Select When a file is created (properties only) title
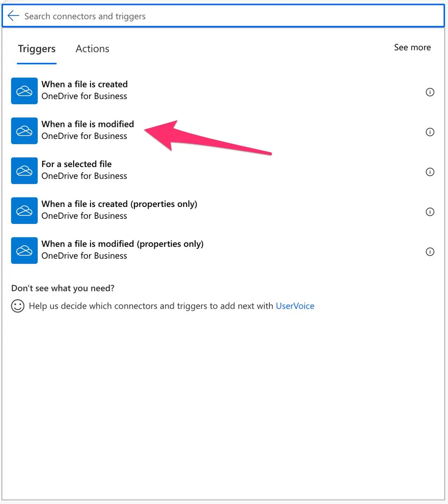Screen dimensions: 448x504 click(119, 204)
